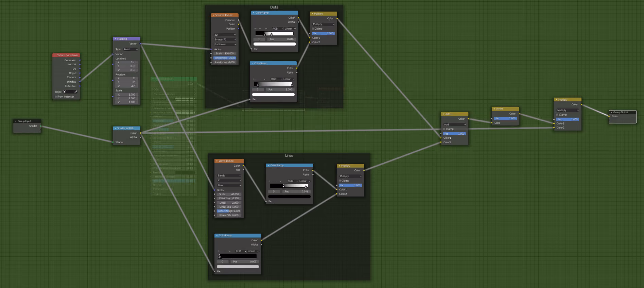644x288 pixels.
Task: Click the Dots frame label
Action: coord(274,7)
